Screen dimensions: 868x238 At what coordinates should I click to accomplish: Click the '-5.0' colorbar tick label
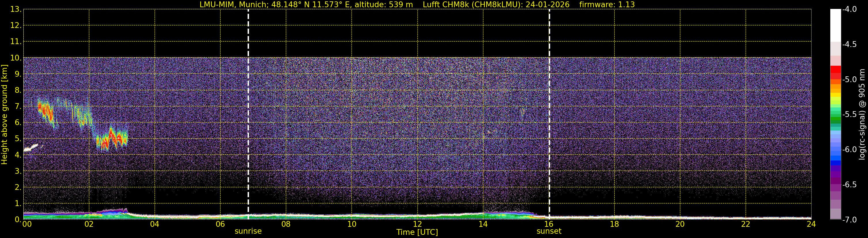pyautogui.click(x=849, y=80)
